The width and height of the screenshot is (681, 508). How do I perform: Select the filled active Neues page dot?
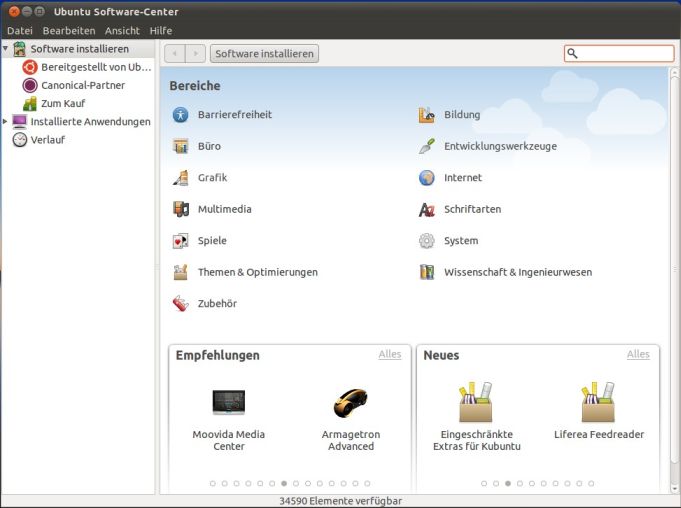(508, 483)
